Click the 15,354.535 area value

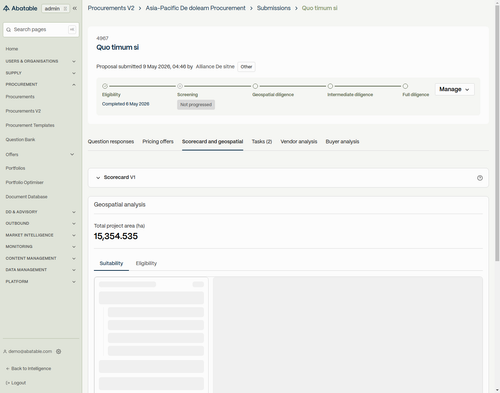(116, 236)
